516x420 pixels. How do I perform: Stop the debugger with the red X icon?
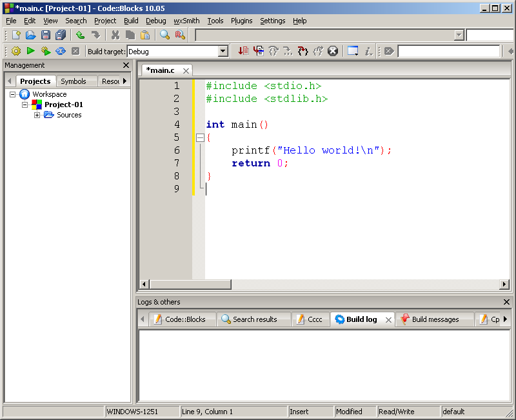point(333,51)
